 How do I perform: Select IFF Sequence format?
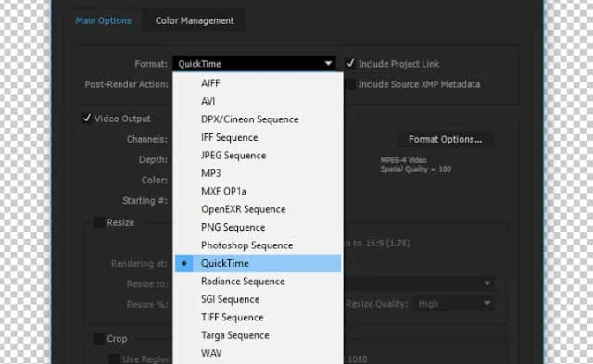(x=258, y=137)
